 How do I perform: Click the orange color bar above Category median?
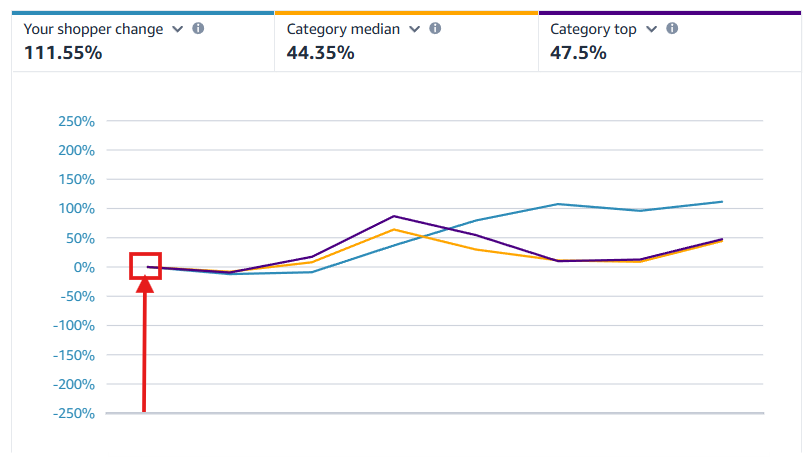(x=406, y=13)
